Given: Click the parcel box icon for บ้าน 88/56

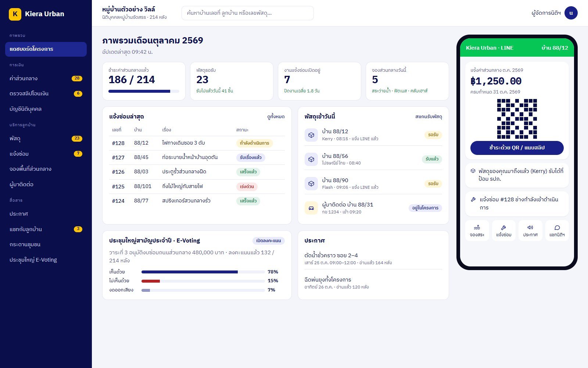Looking at the screenshot, I should [311, 159].
